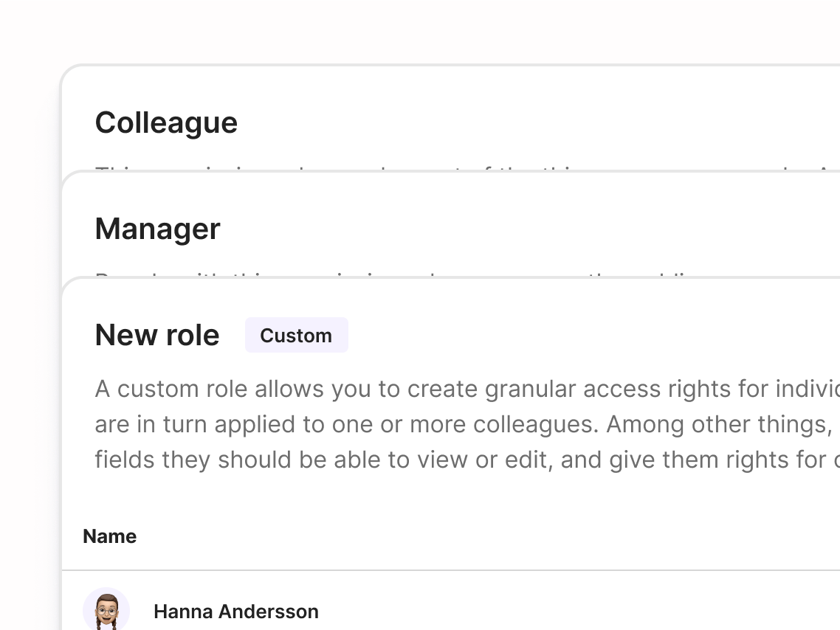Click the avatar image in the colleague list

(x=106, y=610)
